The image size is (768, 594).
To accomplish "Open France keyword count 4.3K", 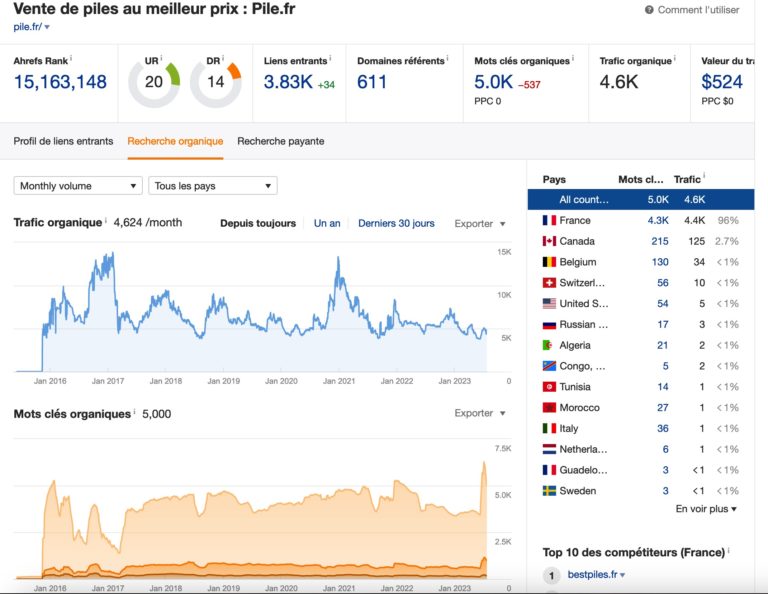I will point(658,220).
